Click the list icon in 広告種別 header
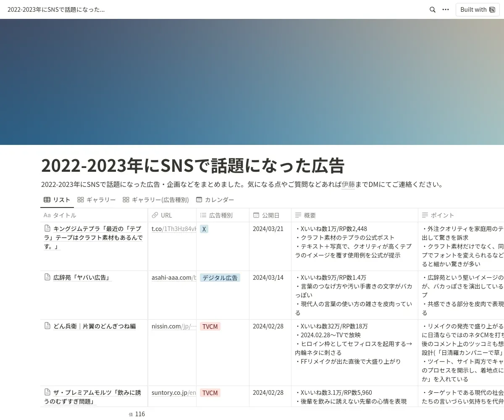Screen dimensions: 504x420 tap(203, 215)
